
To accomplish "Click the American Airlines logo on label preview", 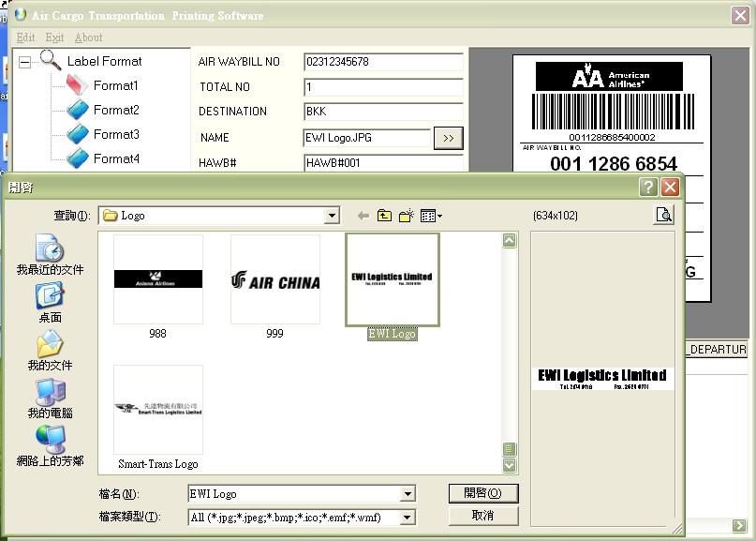I will (x=610, y=76).
